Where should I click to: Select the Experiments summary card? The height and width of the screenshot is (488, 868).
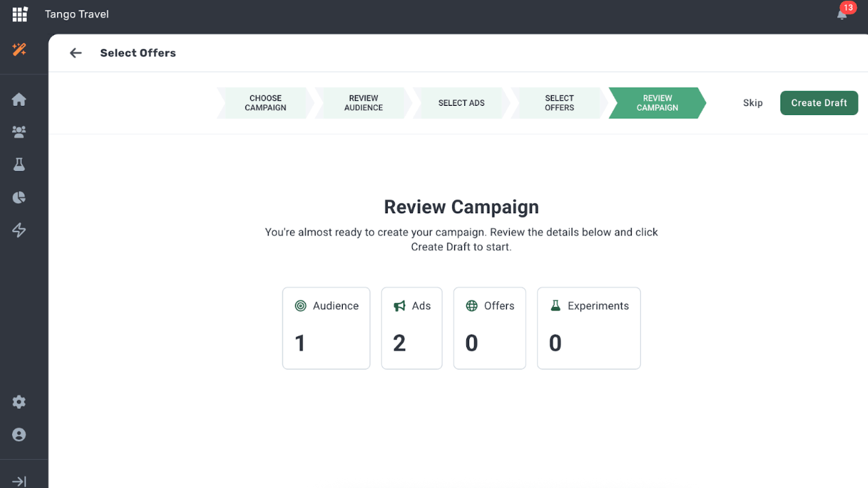click(x=588, y=327)
